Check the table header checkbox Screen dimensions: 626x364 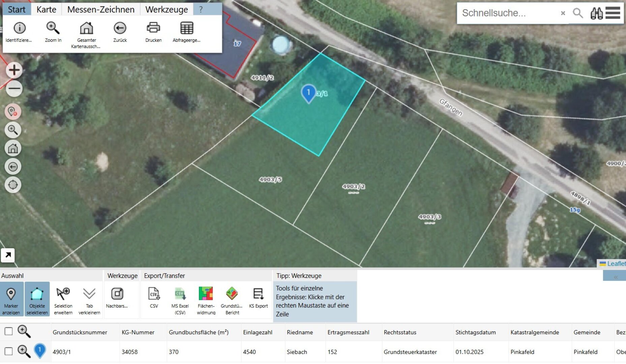coord(8,332)
